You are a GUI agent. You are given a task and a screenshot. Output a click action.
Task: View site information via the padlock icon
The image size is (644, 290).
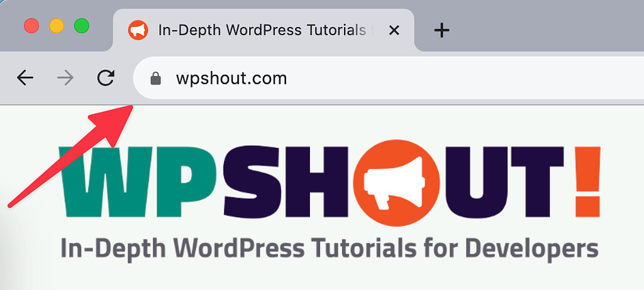155,79
